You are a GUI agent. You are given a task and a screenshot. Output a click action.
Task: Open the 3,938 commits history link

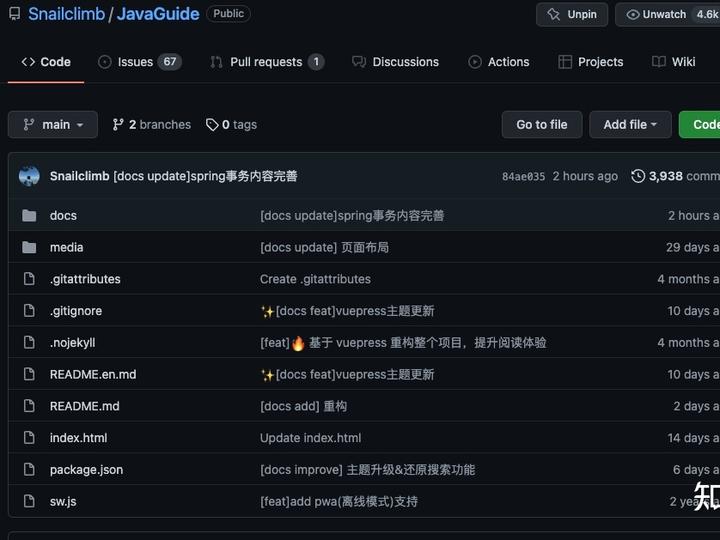[x=675, y=176]
